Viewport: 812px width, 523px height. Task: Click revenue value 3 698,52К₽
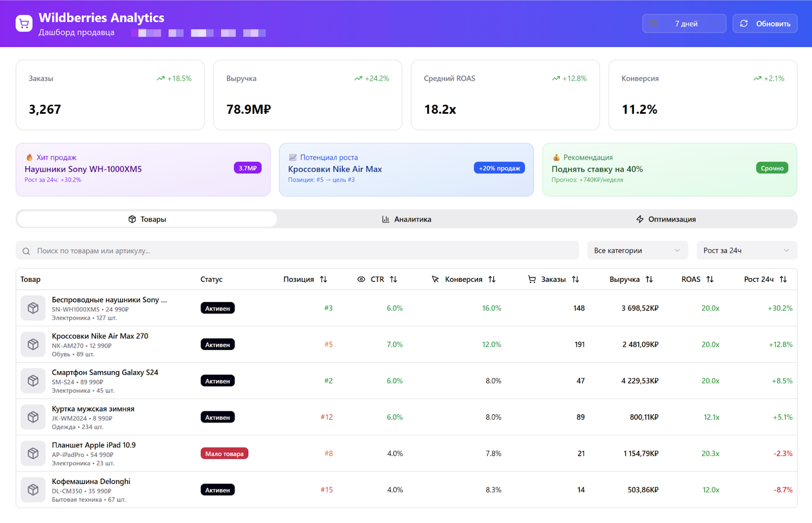point(640,308)
